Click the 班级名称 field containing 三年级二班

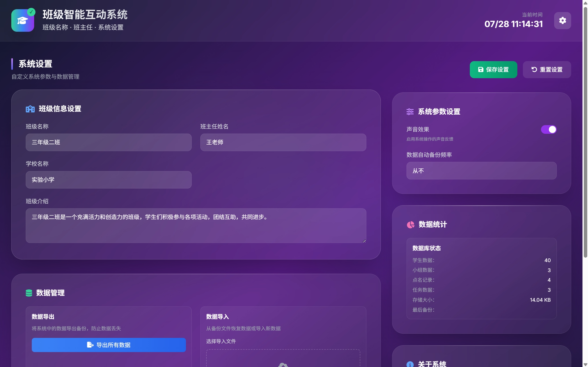(108, 142)
